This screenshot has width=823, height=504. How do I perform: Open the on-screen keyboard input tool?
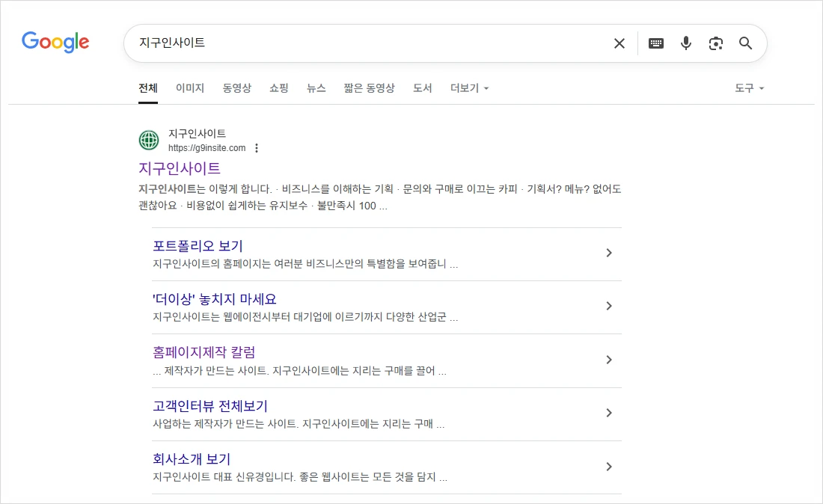click(656, 43)
